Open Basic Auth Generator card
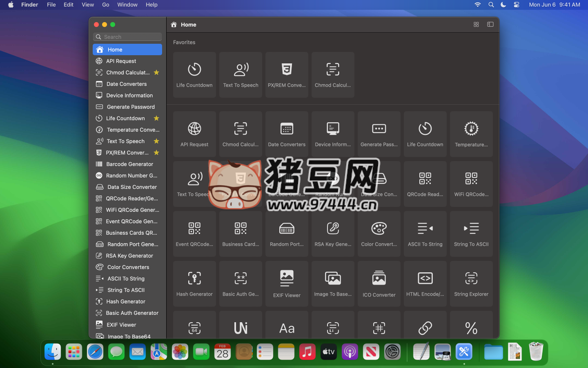 [241, 284]
